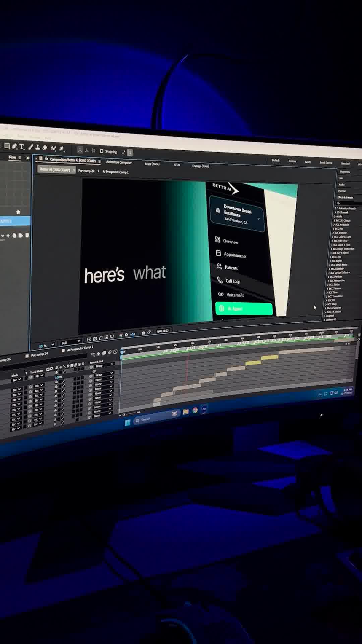This screenshot has width=362, height=644.
Task: Open the Animation Composer panel tab
Action: 119,162
